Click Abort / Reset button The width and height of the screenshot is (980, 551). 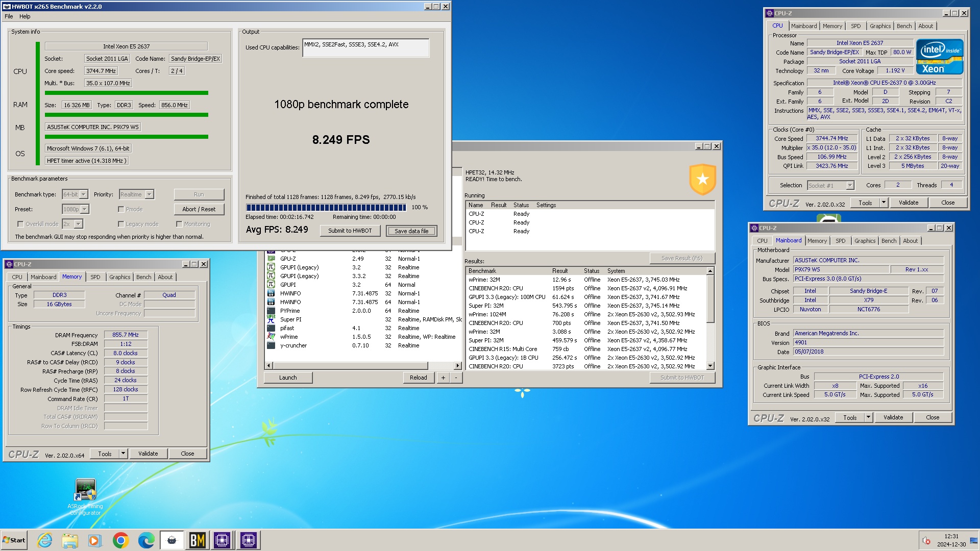[x=199, y=209]
